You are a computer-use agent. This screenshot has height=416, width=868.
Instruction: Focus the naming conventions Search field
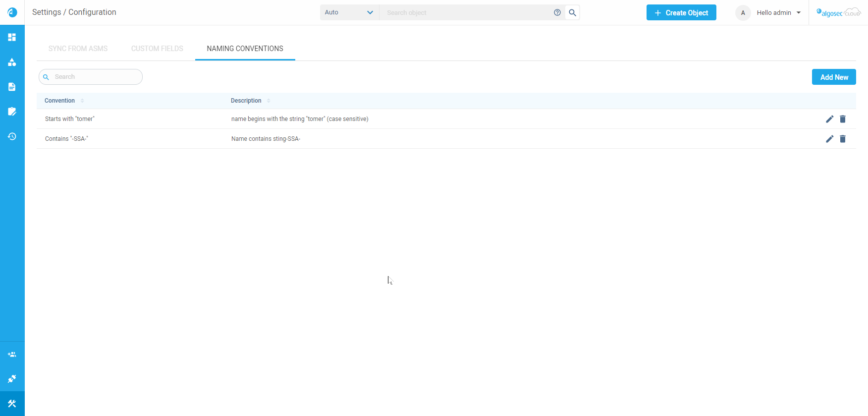(x=94, y=77)
